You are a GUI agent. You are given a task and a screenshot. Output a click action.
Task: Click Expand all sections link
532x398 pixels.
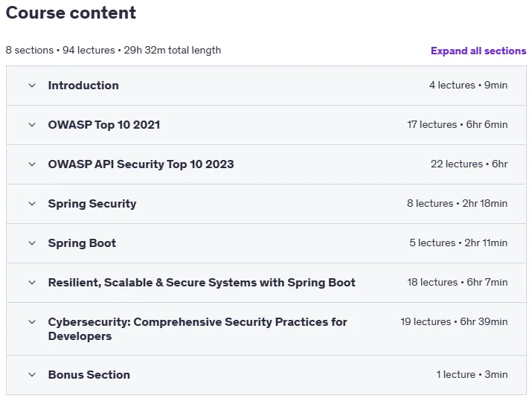(x=478, y=51)
